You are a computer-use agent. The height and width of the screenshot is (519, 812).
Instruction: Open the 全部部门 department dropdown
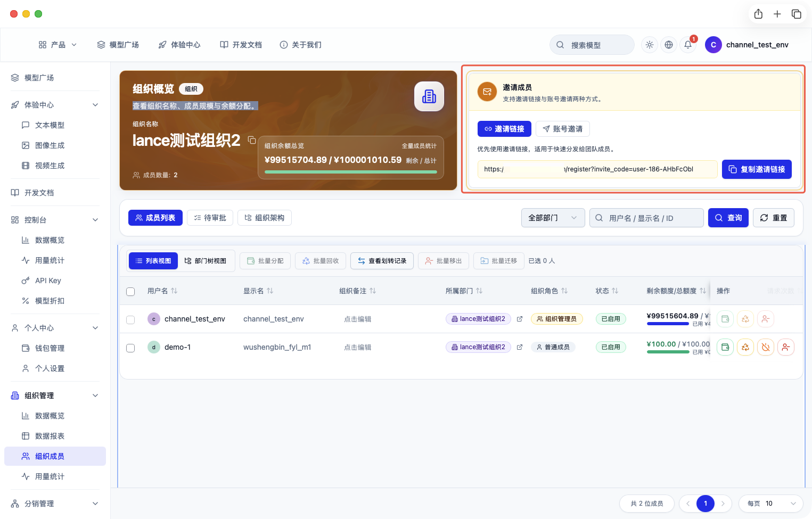(x=553, y=218)
